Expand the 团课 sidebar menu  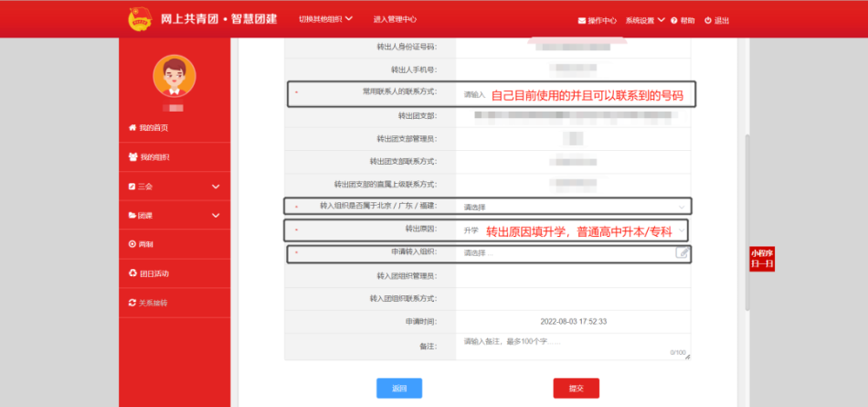click(174, 216)
